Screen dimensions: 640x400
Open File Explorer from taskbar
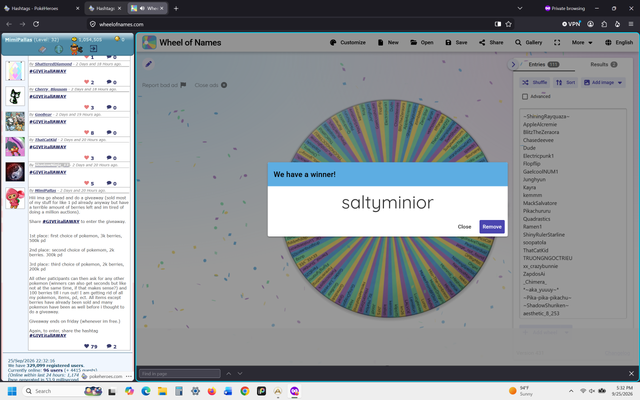coord(162,391)
